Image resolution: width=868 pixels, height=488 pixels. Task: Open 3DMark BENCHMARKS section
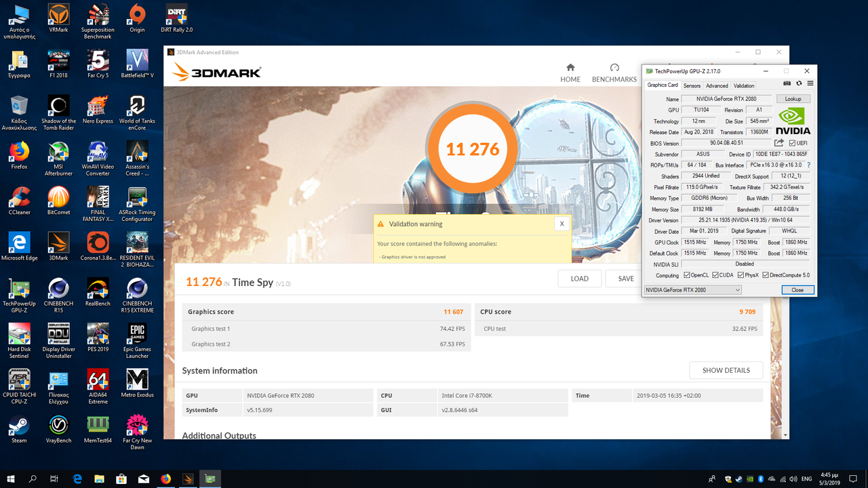coord(614,73)
